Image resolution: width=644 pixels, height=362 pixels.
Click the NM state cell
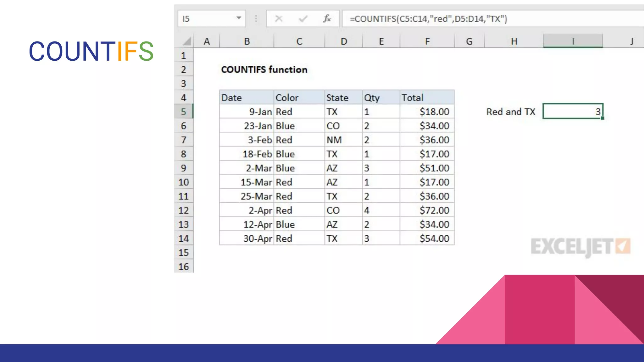click(x=344, y=140)
